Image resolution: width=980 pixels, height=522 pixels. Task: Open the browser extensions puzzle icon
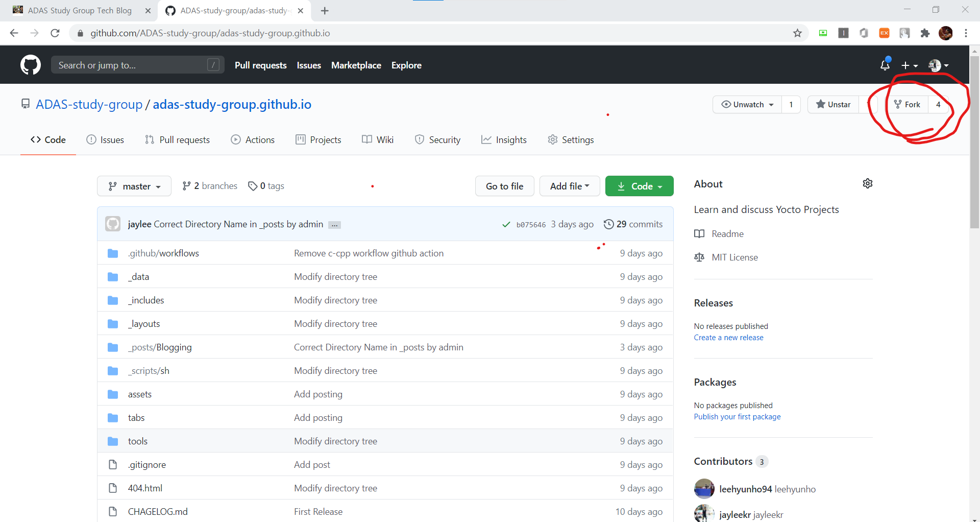click(925, 33)
